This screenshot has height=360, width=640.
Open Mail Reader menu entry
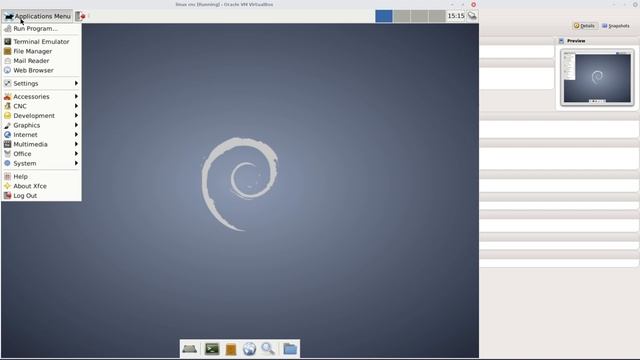click(41, 61)
